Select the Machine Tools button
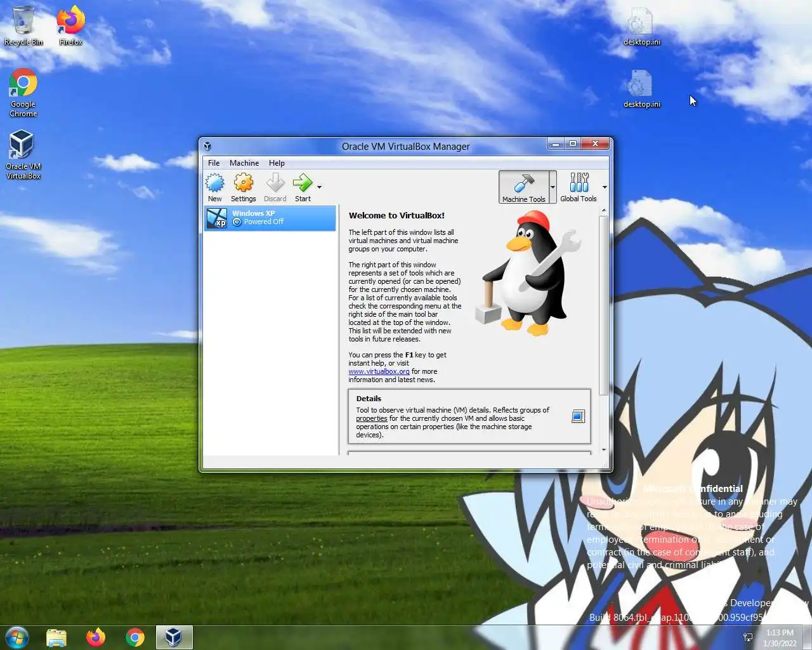The image size is (812, 650). click(x=523, y=187)
